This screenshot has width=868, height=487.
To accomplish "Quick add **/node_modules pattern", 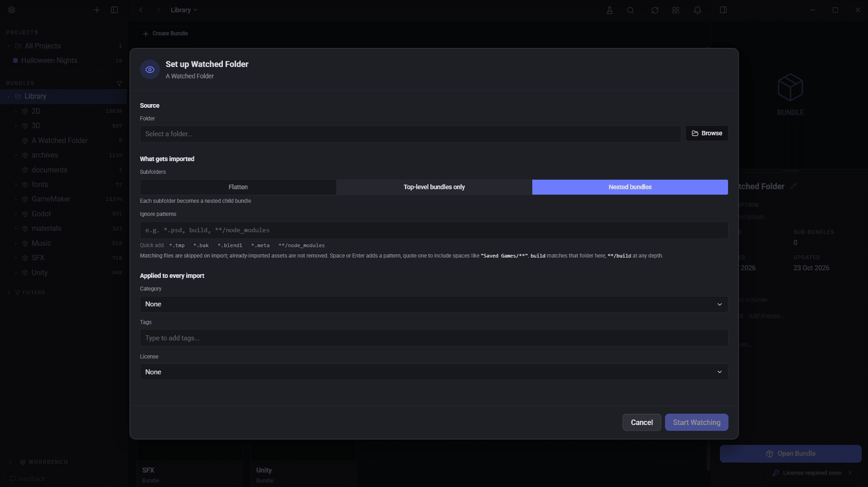I will (302, 245).
